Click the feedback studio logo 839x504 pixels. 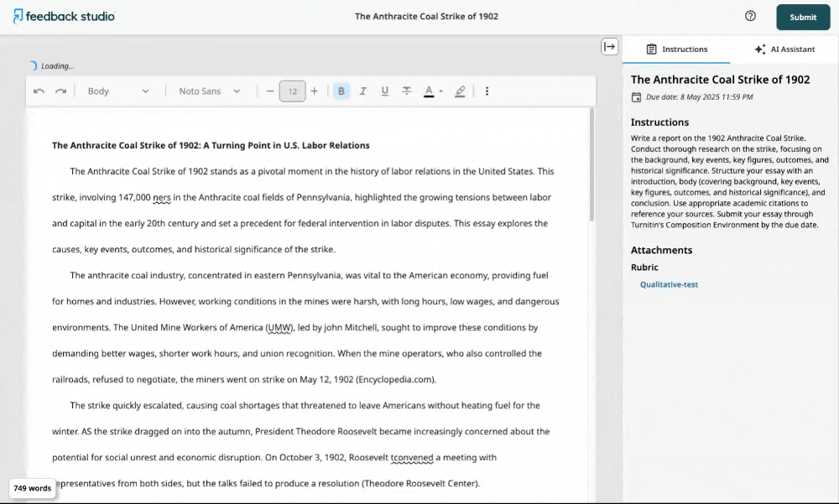click(x=64, y=16)
